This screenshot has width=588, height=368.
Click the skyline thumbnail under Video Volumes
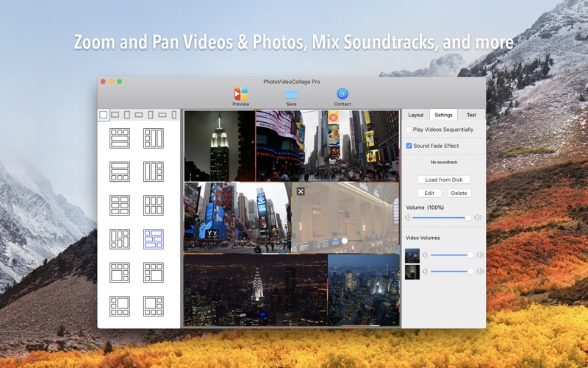tap(412, 255)
